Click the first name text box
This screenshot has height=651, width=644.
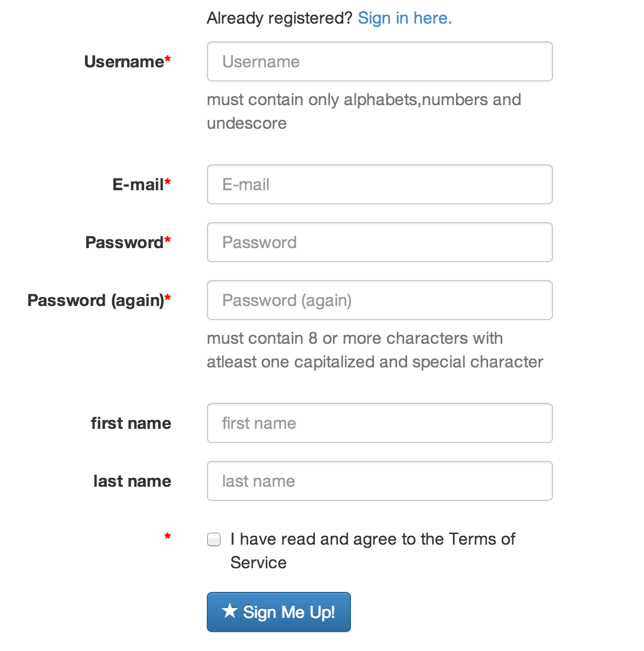tap(379, 423)
